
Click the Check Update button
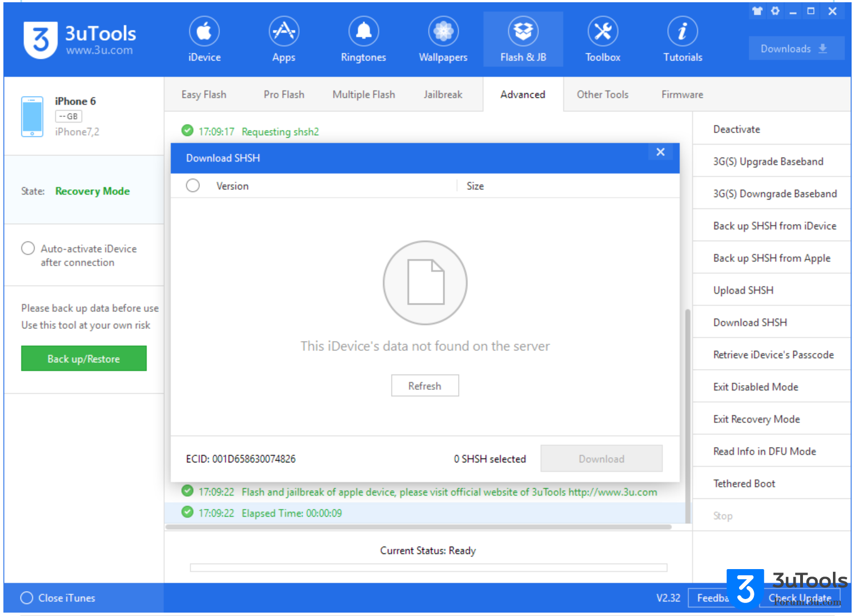click(x=800, y=598)
